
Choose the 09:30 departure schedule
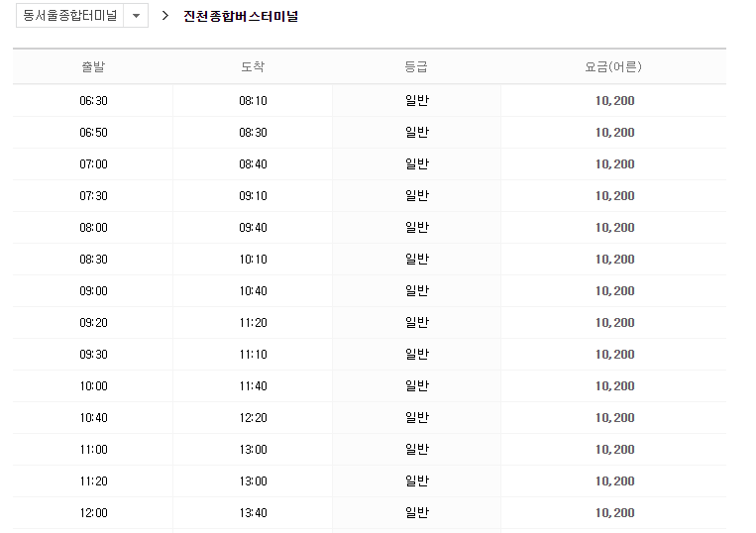click(93, 355)
